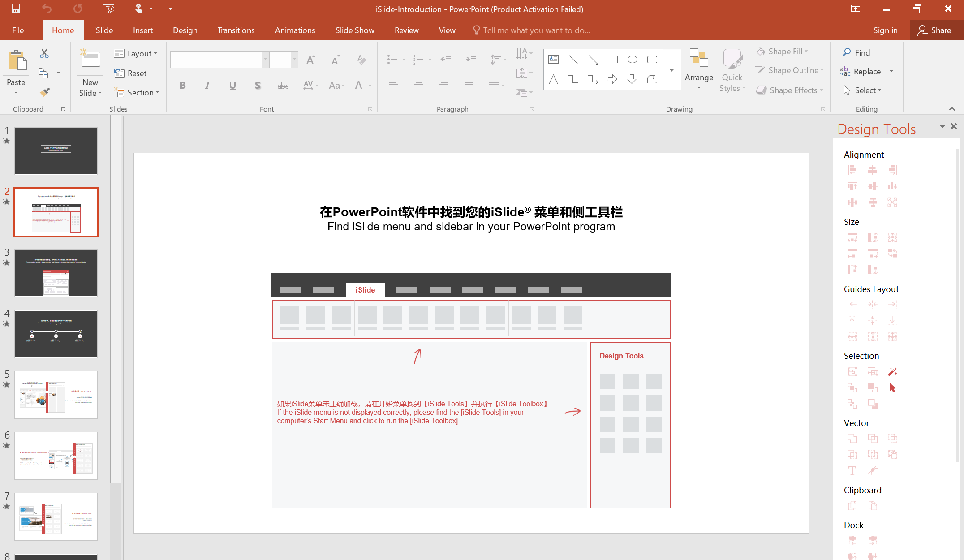Click the Clear All Formatting icon
Viewport: 964px width, 560px height.
point(361,60)
